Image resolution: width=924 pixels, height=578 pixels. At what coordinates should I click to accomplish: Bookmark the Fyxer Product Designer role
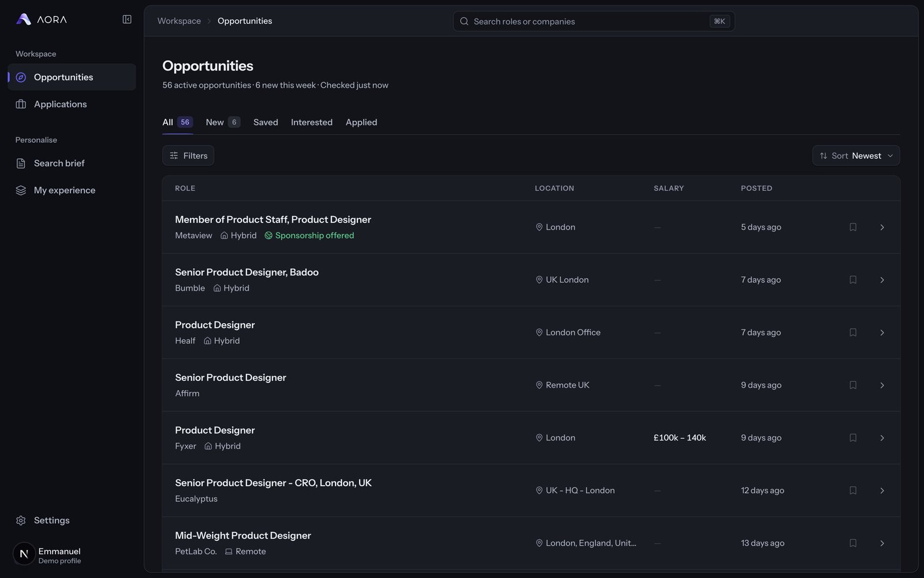pos(853,438)
